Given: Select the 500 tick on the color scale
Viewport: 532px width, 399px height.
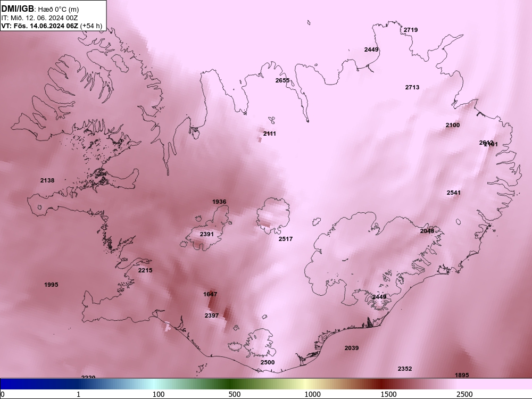Looking at the screenshot, I should [x=235, y=394].
